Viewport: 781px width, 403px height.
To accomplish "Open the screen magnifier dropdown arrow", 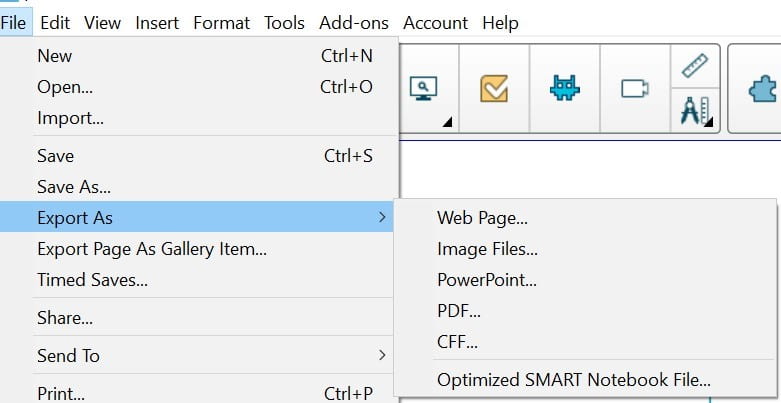I will pos(447,122).
